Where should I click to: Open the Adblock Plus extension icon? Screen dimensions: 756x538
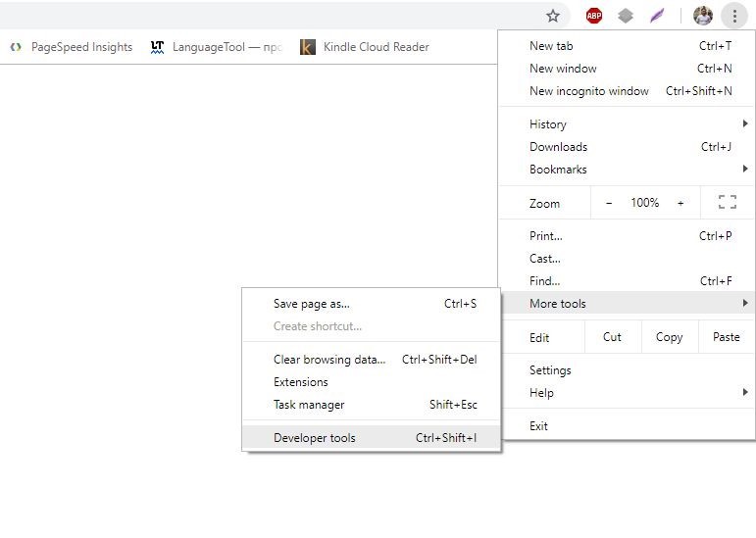(594, 16)
